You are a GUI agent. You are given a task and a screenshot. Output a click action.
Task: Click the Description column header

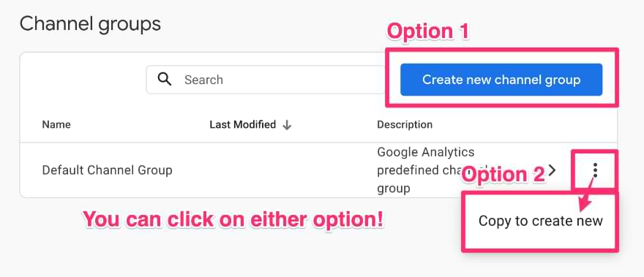tap(405, 124)
